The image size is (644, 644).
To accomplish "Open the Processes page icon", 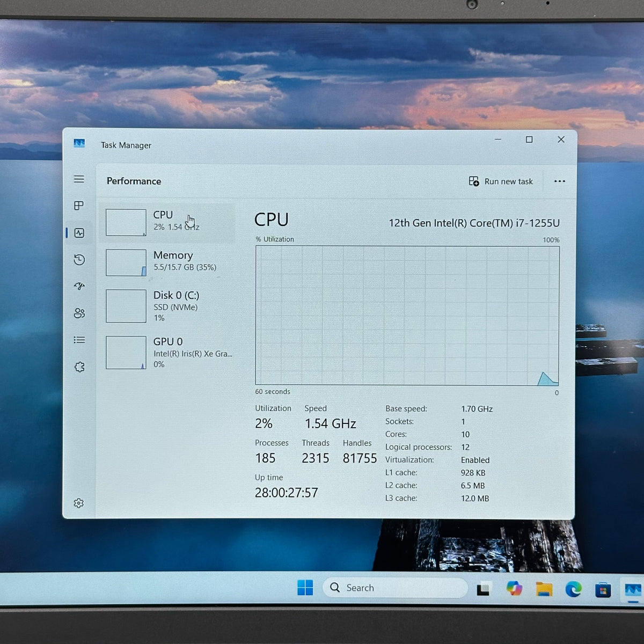I will tap(79, 206).
